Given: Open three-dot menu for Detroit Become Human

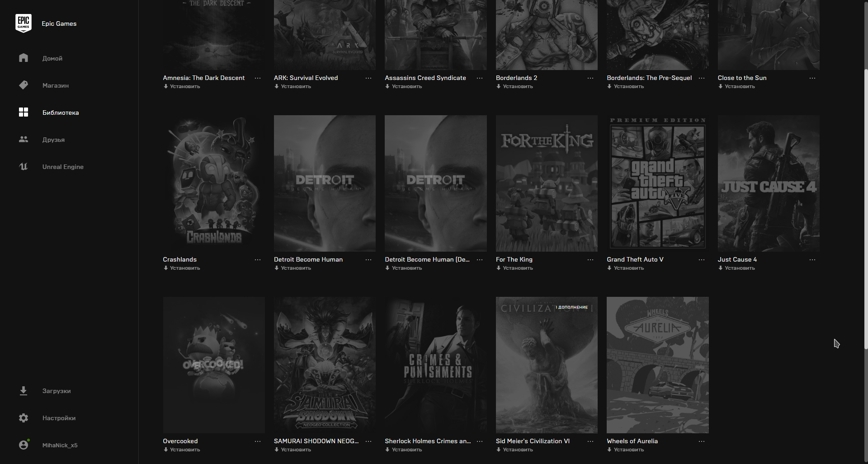Looking at the screenshot, I should (368, 260).
